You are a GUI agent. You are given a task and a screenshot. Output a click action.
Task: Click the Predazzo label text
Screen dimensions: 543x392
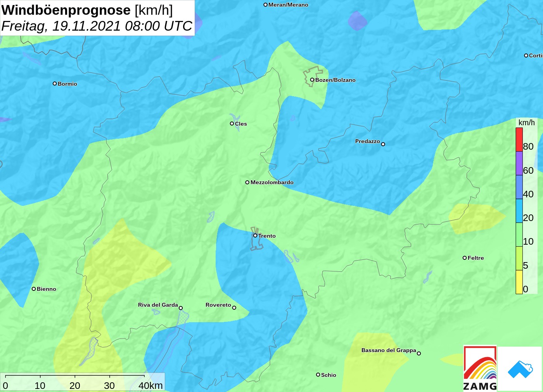[368, 141]
